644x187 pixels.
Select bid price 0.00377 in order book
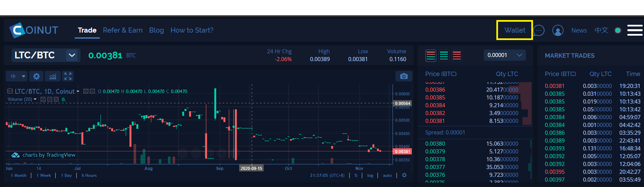[x=435, y=167]
